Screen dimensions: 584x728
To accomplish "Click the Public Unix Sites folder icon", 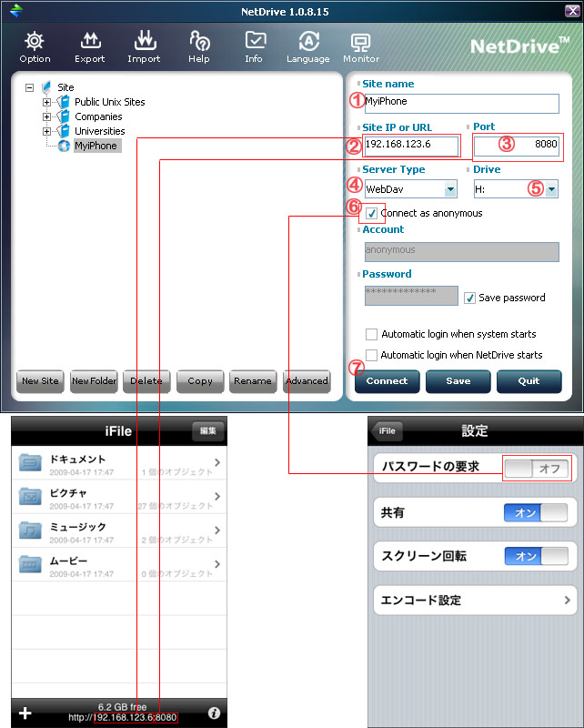I will tap(63, 102).
